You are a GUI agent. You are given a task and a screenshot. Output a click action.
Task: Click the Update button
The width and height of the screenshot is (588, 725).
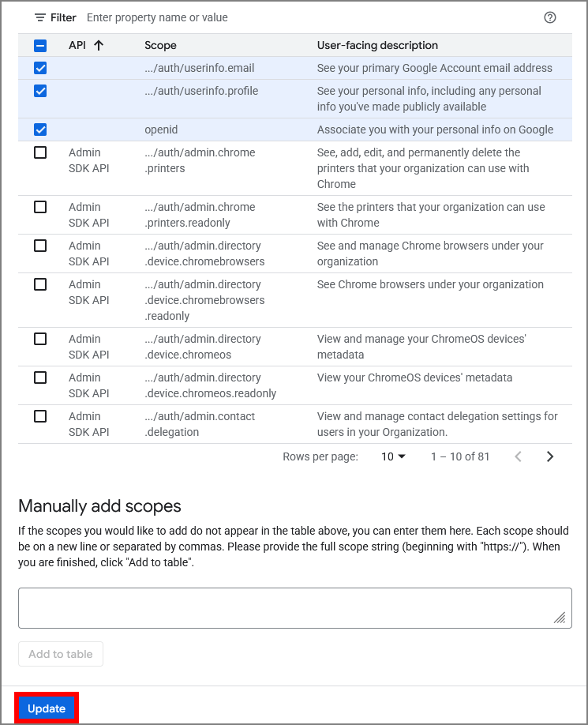coord(47,708)
